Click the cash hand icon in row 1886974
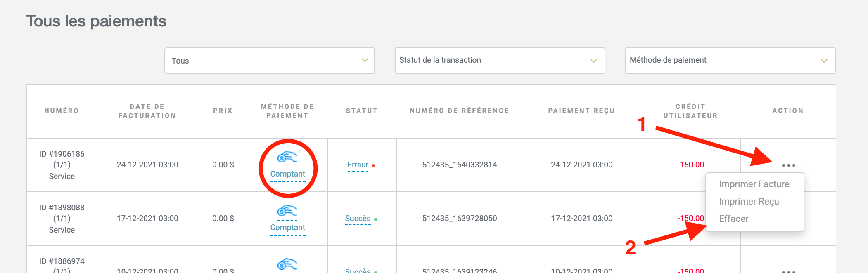Viewport: 868px width, 273px height. click(287, 264)
